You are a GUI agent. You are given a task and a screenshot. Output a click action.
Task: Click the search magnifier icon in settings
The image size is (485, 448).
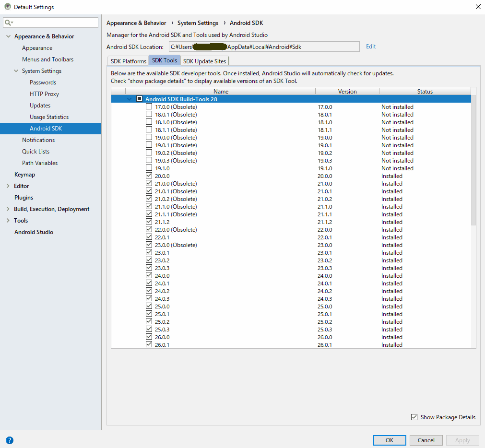pyautogui.click(x=9, y=23)
